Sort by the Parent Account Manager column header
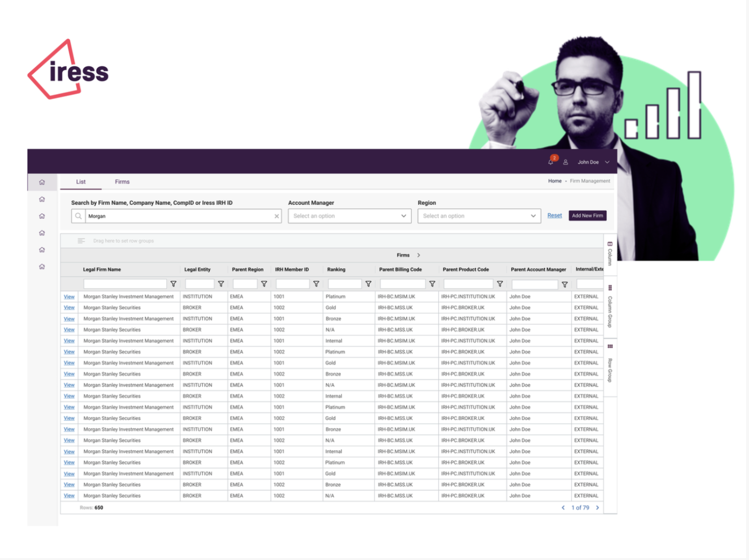This screenshot has height=560, width=749. tap(539, 269)
